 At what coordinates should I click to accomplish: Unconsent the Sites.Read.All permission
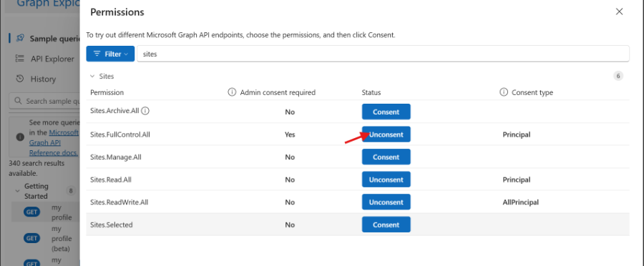pos(386,179)
